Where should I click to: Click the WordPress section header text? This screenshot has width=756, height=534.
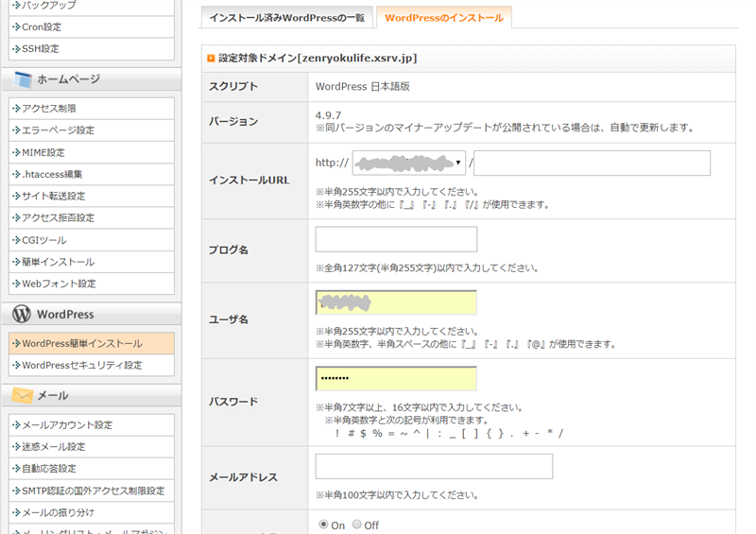click(x=65, y=314)
